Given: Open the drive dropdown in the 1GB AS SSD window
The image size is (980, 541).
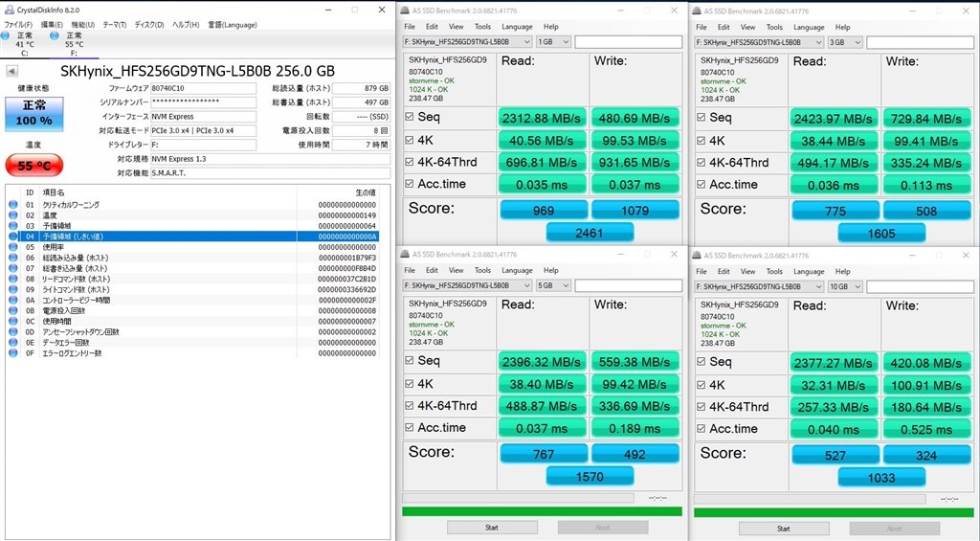Looking at the screenshot, I should pos(467,42).
